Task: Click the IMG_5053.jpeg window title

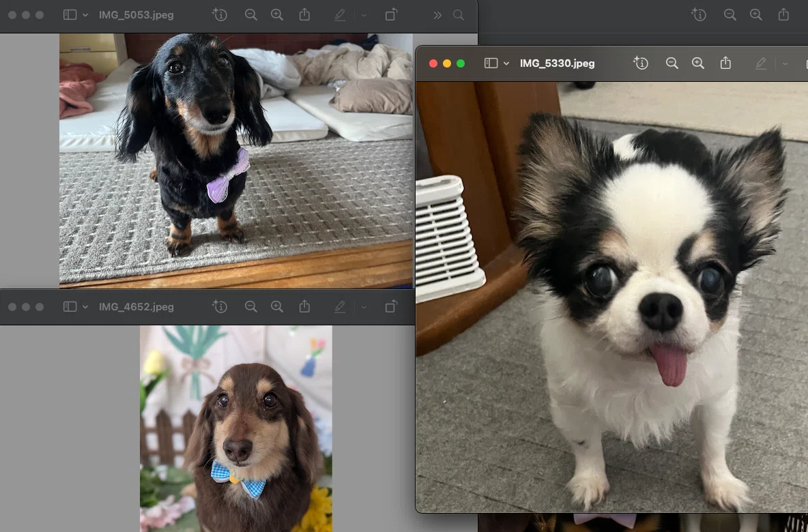Action: [136, 15]
